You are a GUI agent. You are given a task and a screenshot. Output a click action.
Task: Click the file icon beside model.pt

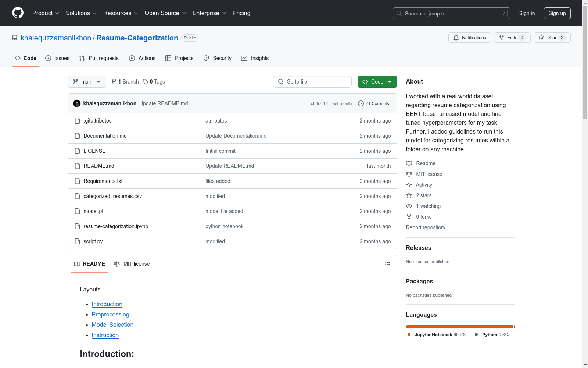click(77, 211)
